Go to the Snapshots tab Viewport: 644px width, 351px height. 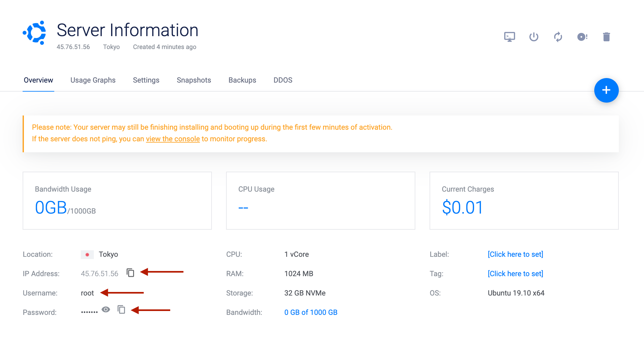click(x=194, y=80)
